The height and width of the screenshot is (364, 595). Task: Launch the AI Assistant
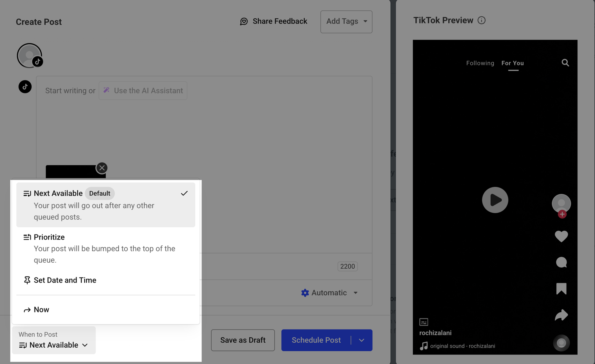(x=143, y=90)
